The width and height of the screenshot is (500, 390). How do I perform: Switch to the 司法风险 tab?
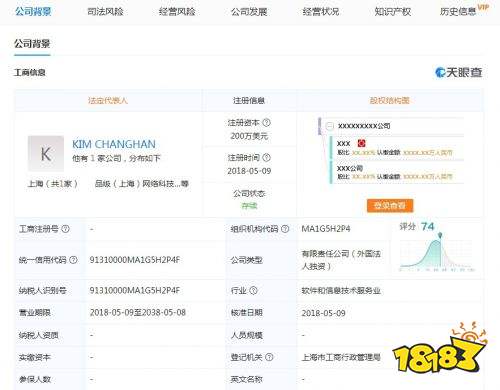pyautogui.click(x=105, y=11)
